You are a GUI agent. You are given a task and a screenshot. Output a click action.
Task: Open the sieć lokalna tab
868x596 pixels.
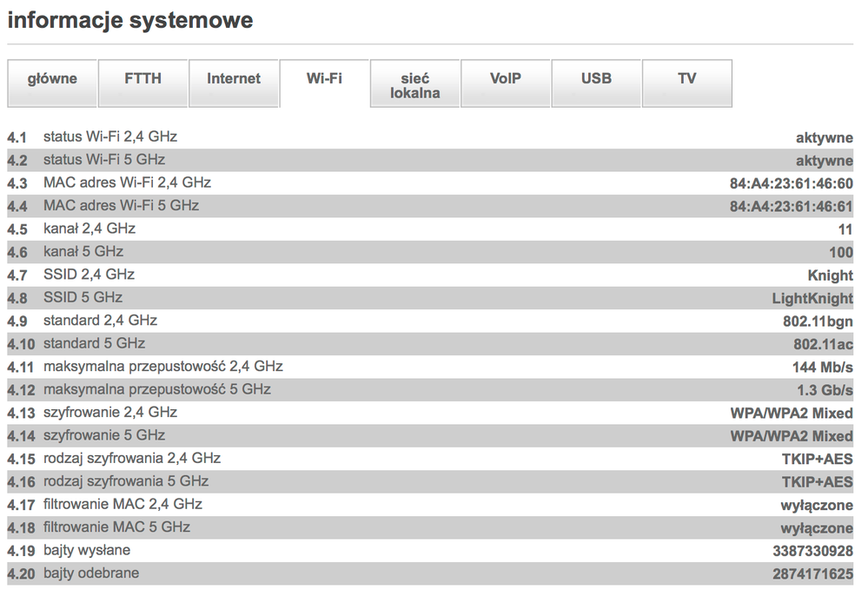(415, 85)
